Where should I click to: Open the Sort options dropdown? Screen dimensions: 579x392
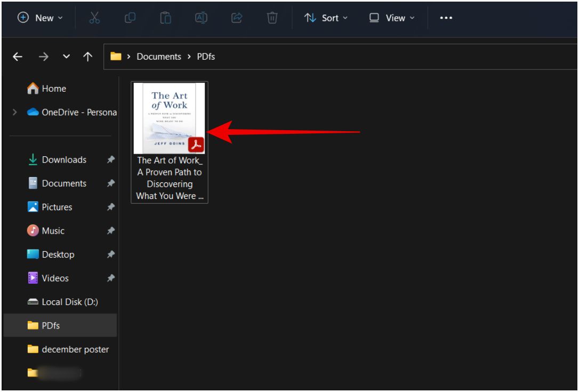326,18
